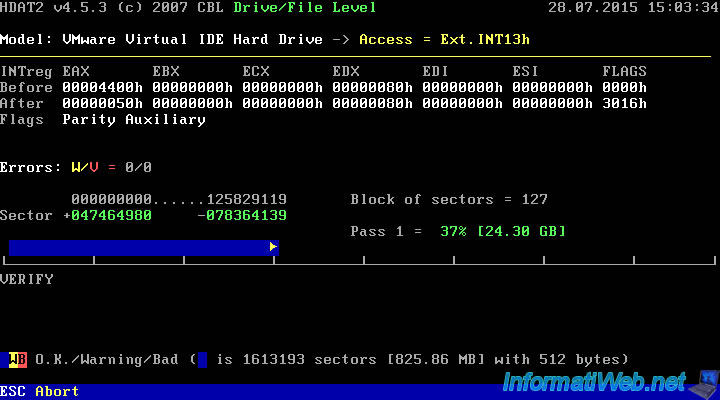Click the current sector +047464980
The image size is (720, 400).
click(107, 215)
